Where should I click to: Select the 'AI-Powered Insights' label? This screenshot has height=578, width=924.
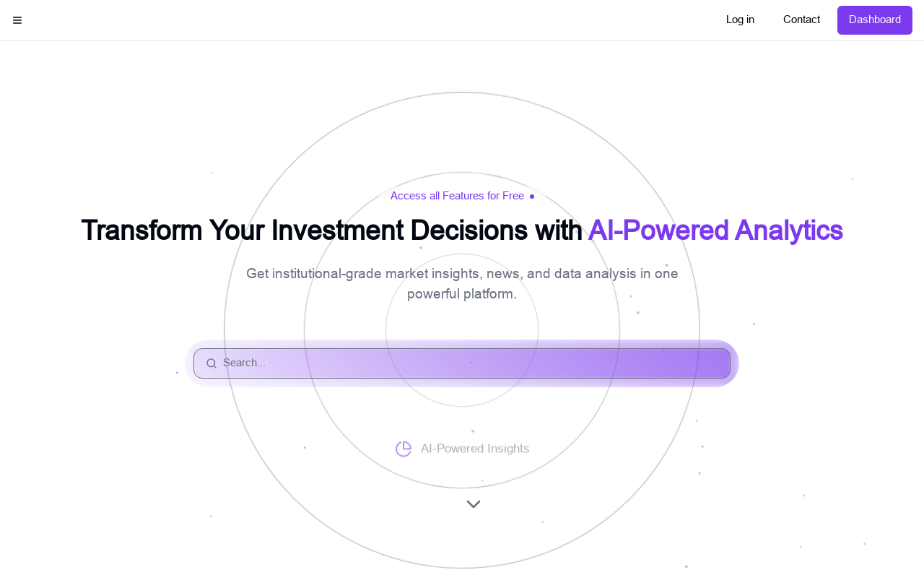click(x=474, y=449)
